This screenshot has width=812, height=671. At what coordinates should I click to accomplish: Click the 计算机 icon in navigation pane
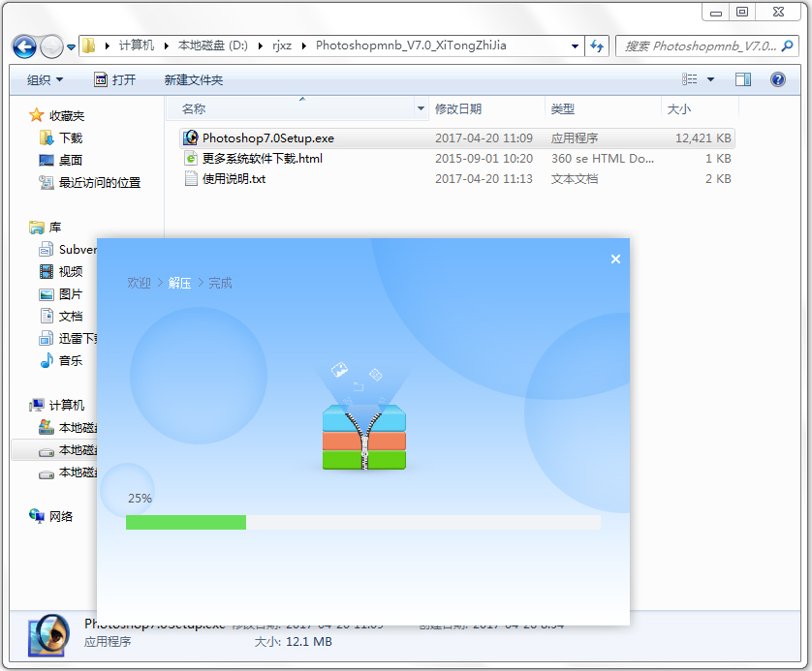(x=37, y=405)
